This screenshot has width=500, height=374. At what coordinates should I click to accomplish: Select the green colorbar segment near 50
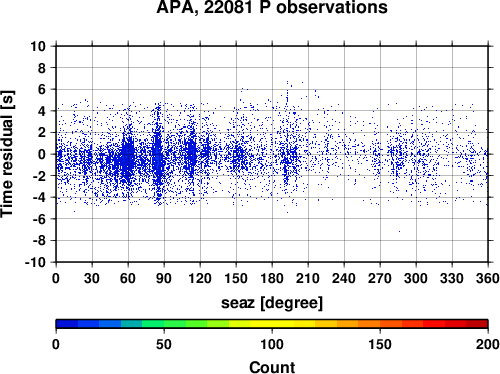coord(175,324)
